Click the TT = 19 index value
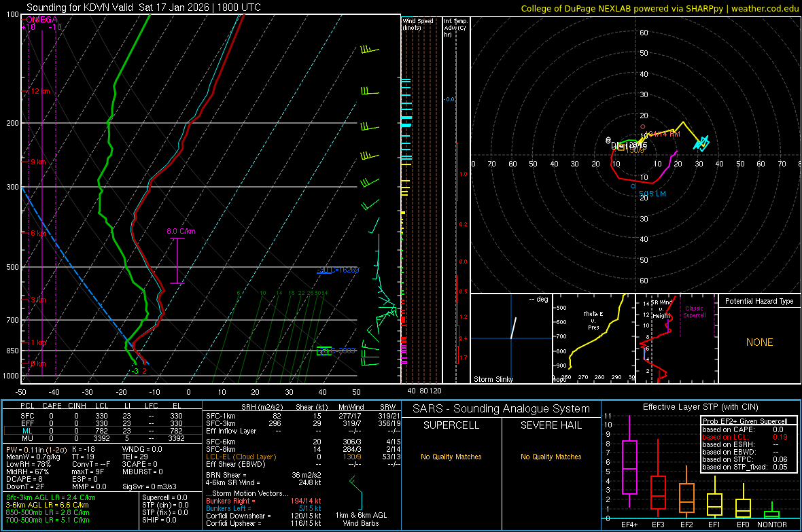This screenshot has width=802, height=532. click(83, 457)
